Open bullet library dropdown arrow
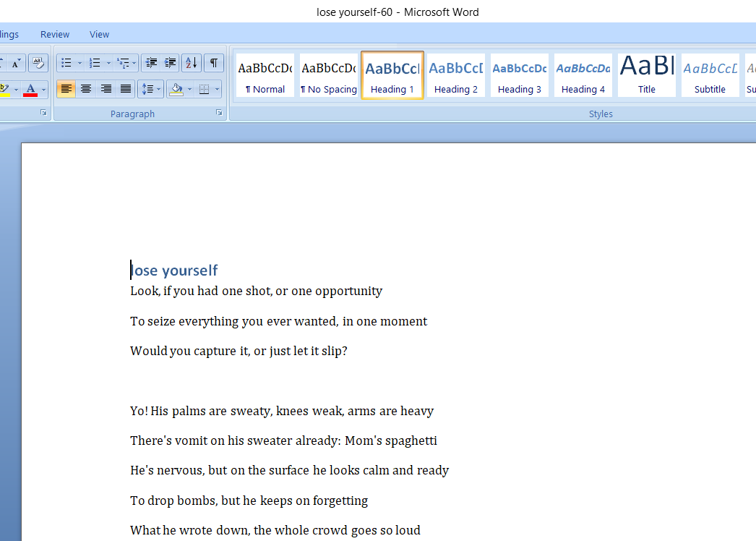This screenshot has height=541, width=756. tap(80, 63)
